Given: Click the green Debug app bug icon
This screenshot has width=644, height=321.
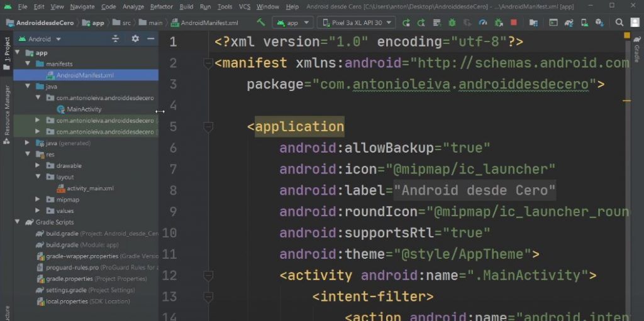Looking at the screenshot, I should (452, 23).
